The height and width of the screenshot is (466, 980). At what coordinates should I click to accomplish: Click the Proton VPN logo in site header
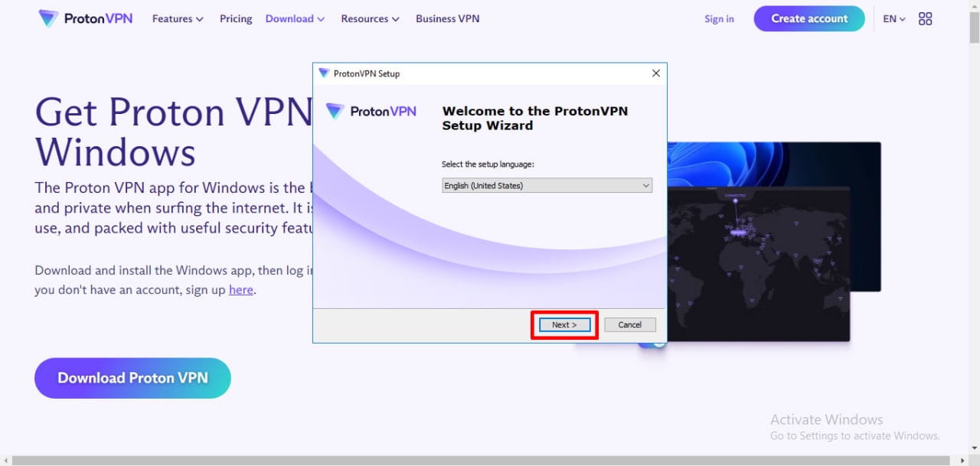pos(86,18)
